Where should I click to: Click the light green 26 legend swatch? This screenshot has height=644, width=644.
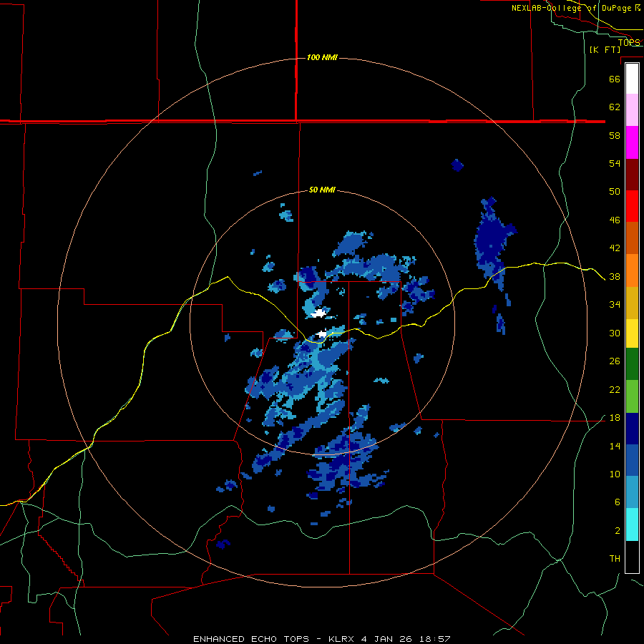coord(632,396)
